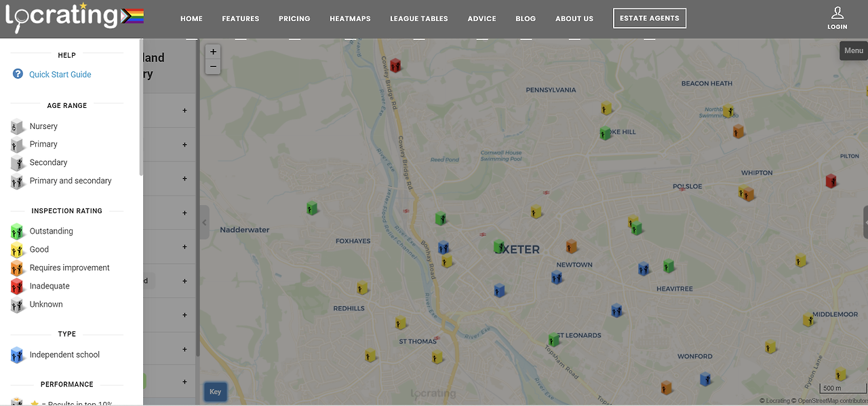Click the Outstanding label in the key

(x=51, y=231)
